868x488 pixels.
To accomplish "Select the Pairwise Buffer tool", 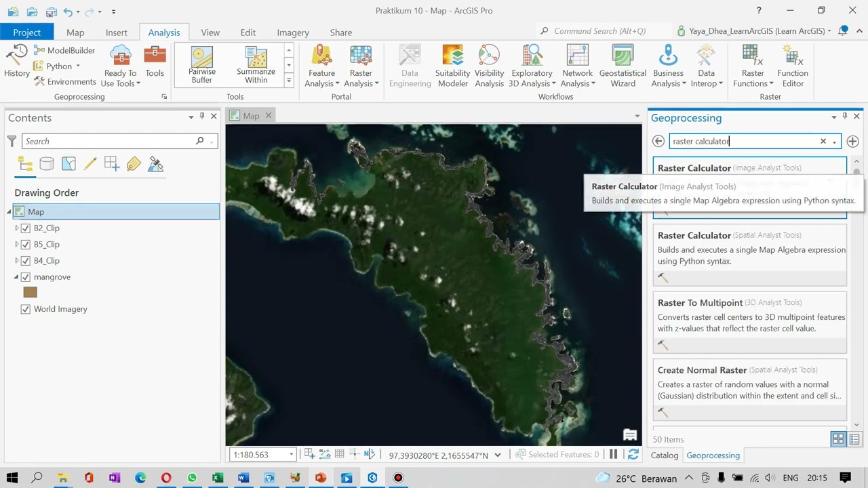I will coord(201,65).
